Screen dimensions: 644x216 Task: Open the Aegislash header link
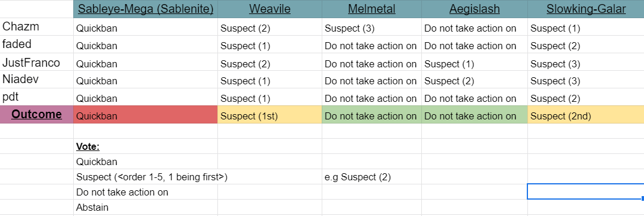pos(475,9)
